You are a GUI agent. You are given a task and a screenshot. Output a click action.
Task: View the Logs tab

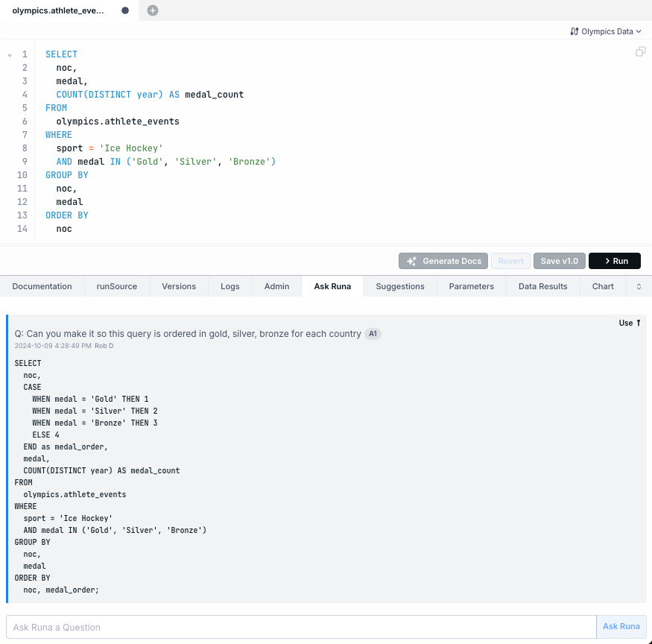pos(230,286)
